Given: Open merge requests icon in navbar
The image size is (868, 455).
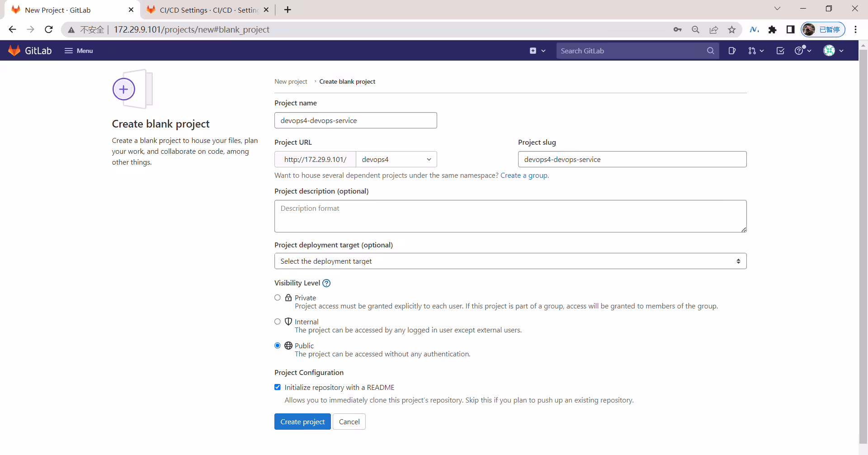Looking at the screenshot, I should click(756, 51).
